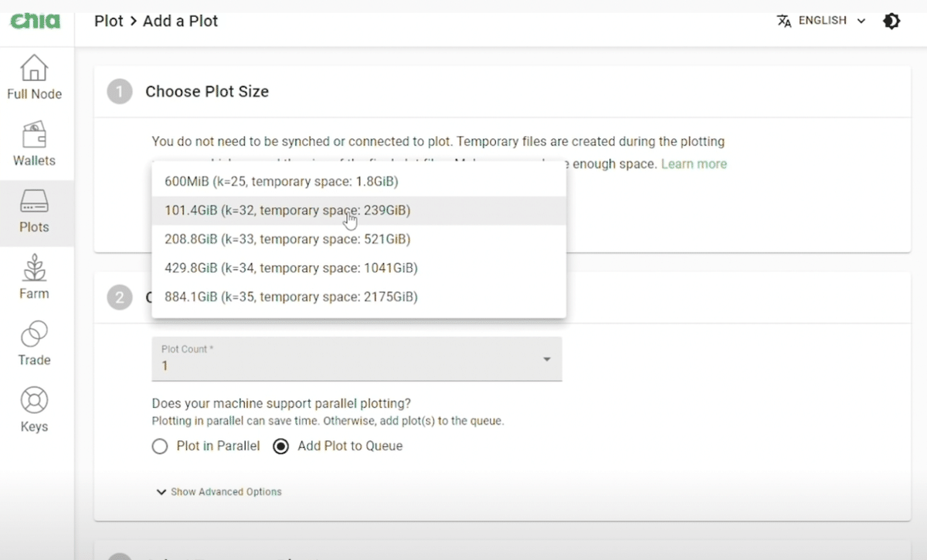Image resolution: width=927 pixels, height=560 pixels.
Task: Open the Farm plant icon
Action: pyautogui.click(x=34, y=268)
